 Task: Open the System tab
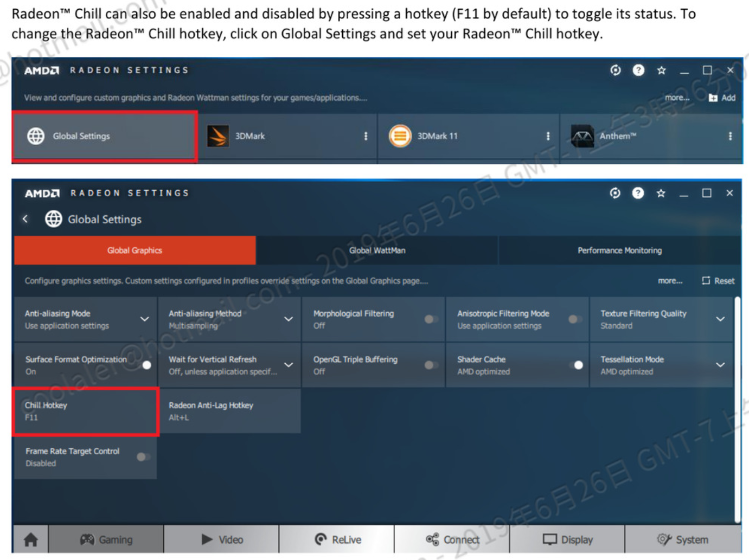point(683,539)
